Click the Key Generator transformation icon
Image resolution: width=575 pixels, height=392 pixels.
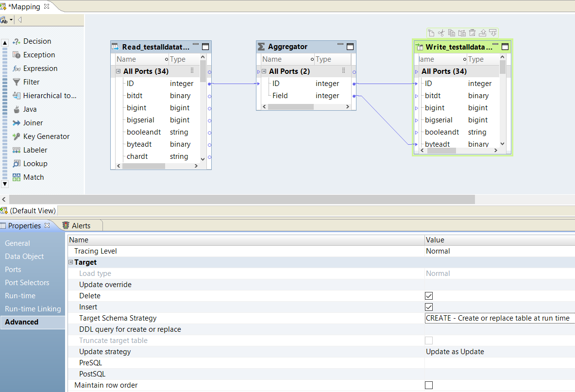pyautogui.click(x=17, y=136)
